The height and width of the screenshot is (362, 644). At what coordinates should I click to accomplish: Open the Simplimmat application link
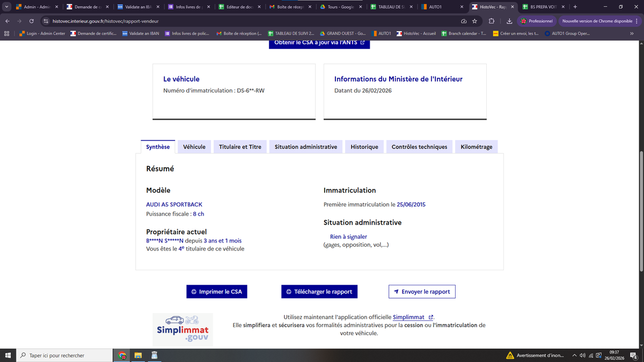pyautogui.click(x=413, y=317)
